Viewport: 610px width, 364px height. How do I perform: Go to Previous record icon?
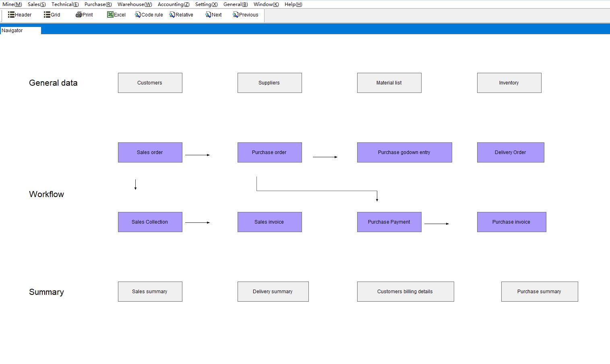click(x=236, y=15)
